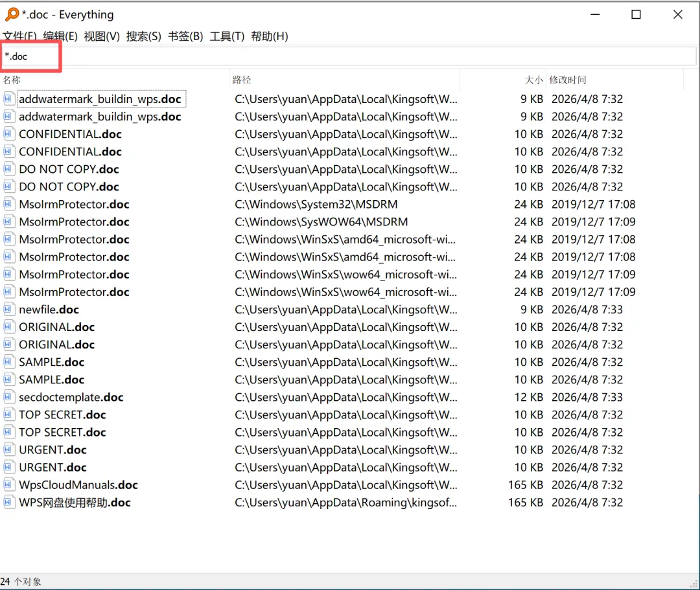The height and width of the screenshot is (590, 700).
Task: Click the 24 个对象 status bar text
Action: coord(21,582)
